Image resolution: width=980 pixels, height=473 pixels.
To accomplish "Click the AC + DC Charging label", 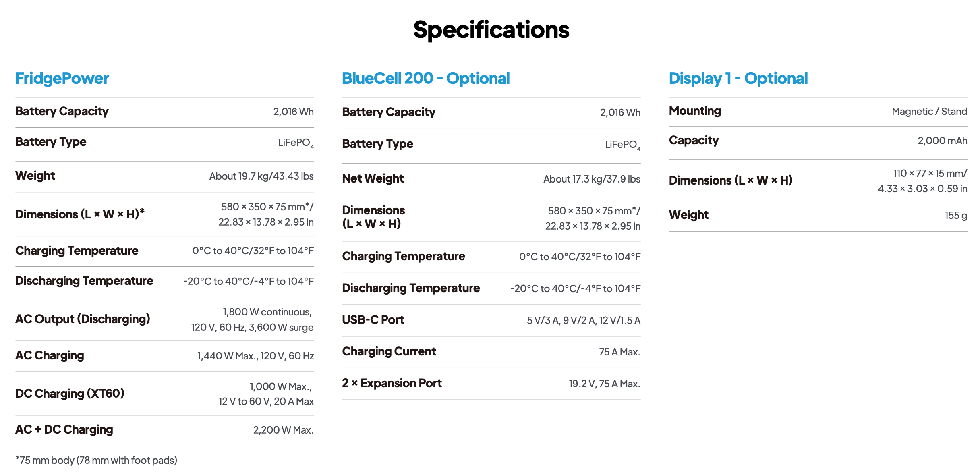I will tap(64, 429).
